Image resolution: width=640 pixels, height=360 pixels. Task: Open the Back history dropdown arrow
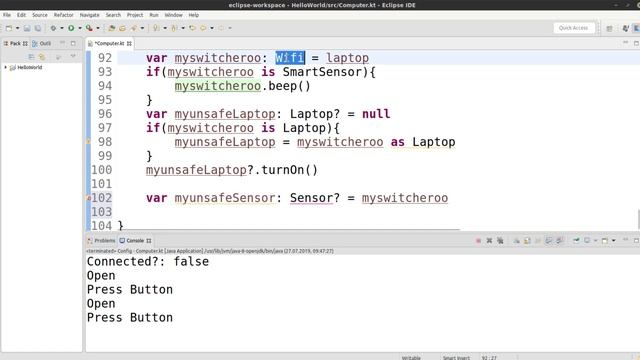212,28
